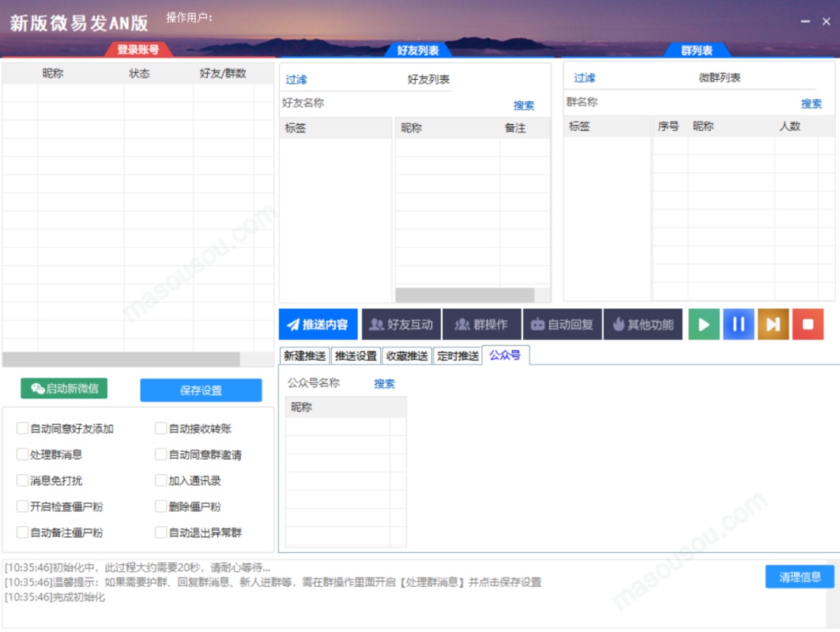840x632 pixels.
Task: Click 过滤 link in friend list panel
Action: tap(296, 79)
